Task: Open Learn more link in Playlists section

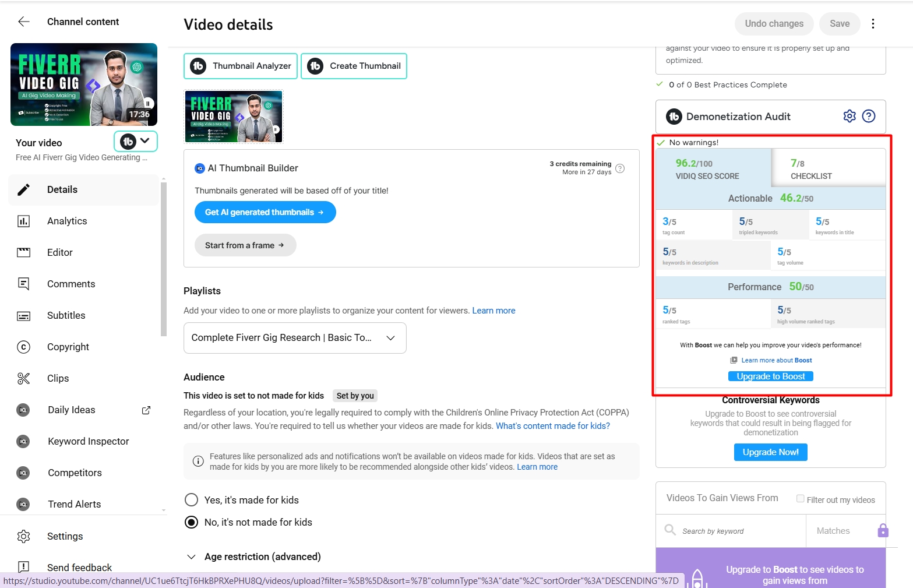Action: [x=493, y=311]
